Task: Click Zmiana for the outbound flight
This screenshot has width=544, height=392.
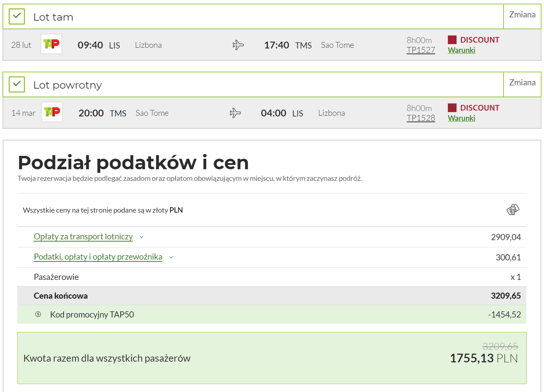Action: pos(522,15)
